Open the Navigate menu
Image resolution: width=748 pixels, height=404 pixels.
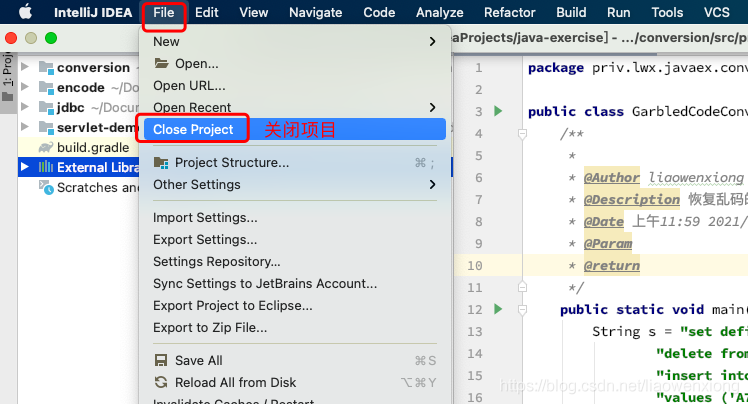coord(315,12)
